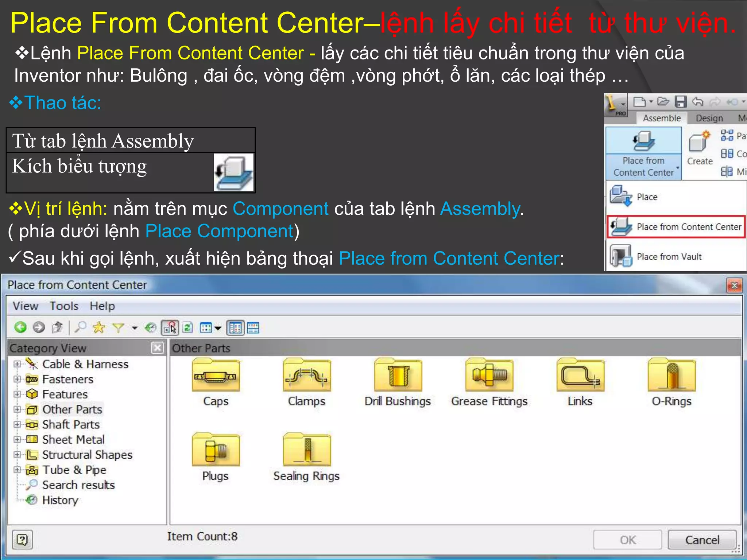Screen dimensions: 747x560
Task: Go up one level with folder-up icon
Action: 57,327
